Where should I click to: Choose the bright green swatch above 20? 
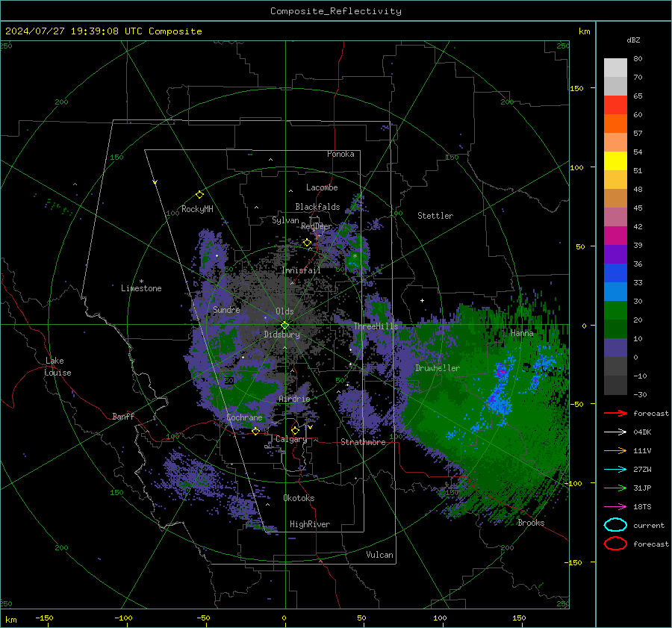(x=615, y=310)
